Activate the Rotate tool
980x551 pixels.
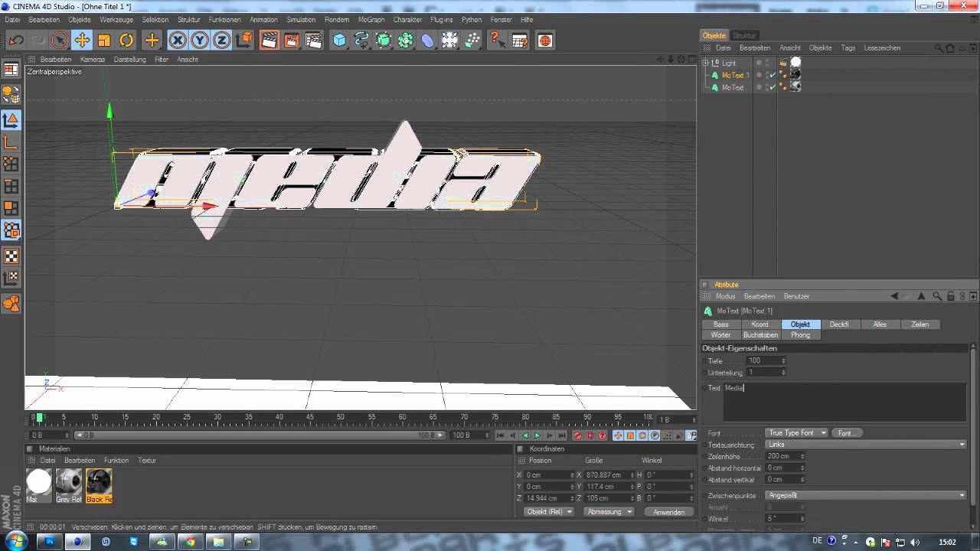[x=126, y=41]
